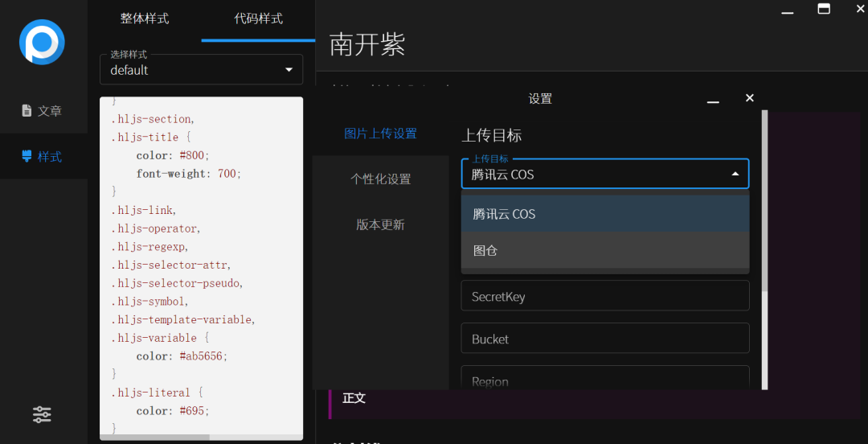Click the .hljs-title line in code

152,138
